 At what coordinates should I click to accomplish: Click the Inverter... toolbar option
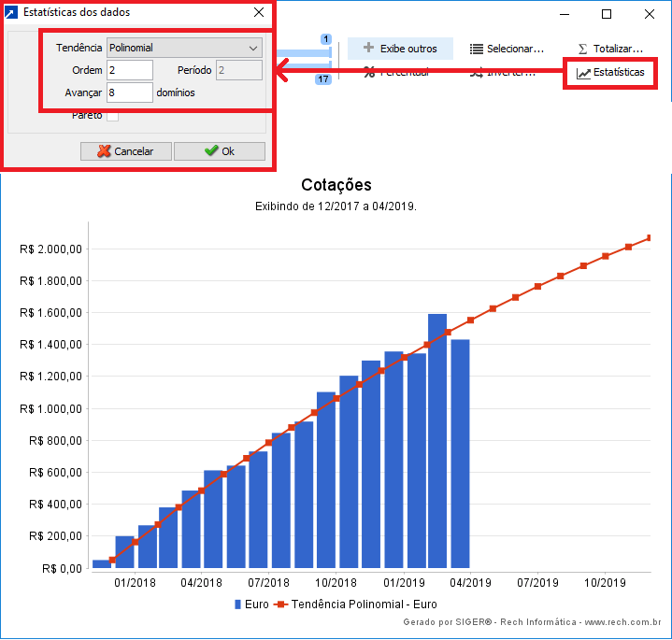[502, 73]
